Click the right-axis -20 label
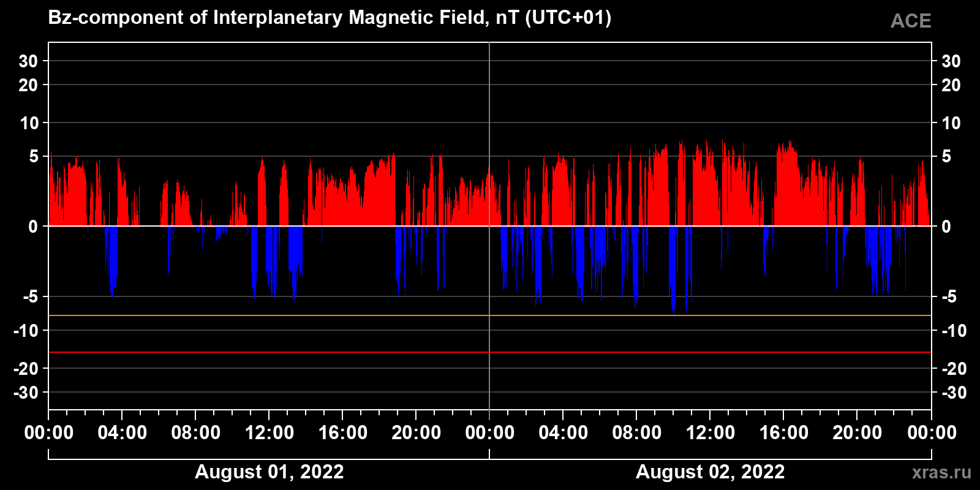The height and width of the screenshot is (490, 980). 954,369
